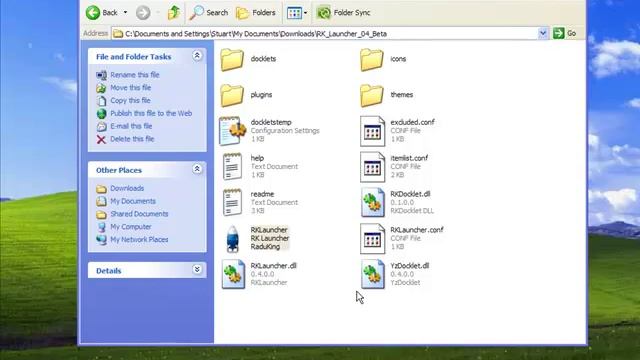
Task: Click the My Network Places icon
Action: tap(101, 240)
